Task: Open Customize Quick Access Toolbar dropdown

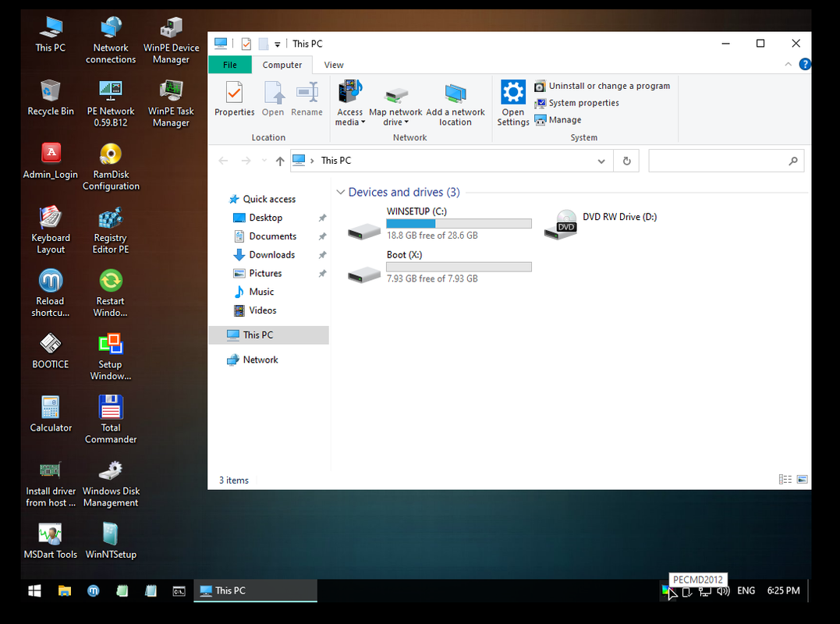Action: [278, 44]
